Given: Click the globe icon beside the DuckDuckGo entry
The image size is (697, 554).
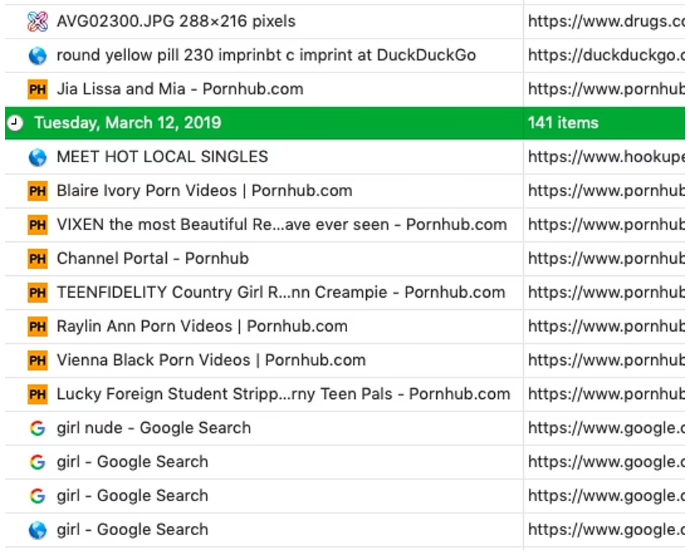Looking at the screenshot, I should [37, 55].
